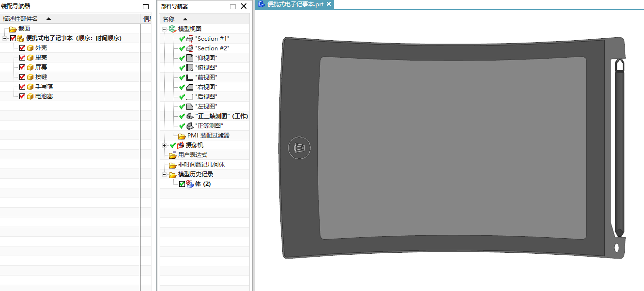Toggle the 体 (2) checkbox
Screen dimensions: 644x291
tap(182, 184)
